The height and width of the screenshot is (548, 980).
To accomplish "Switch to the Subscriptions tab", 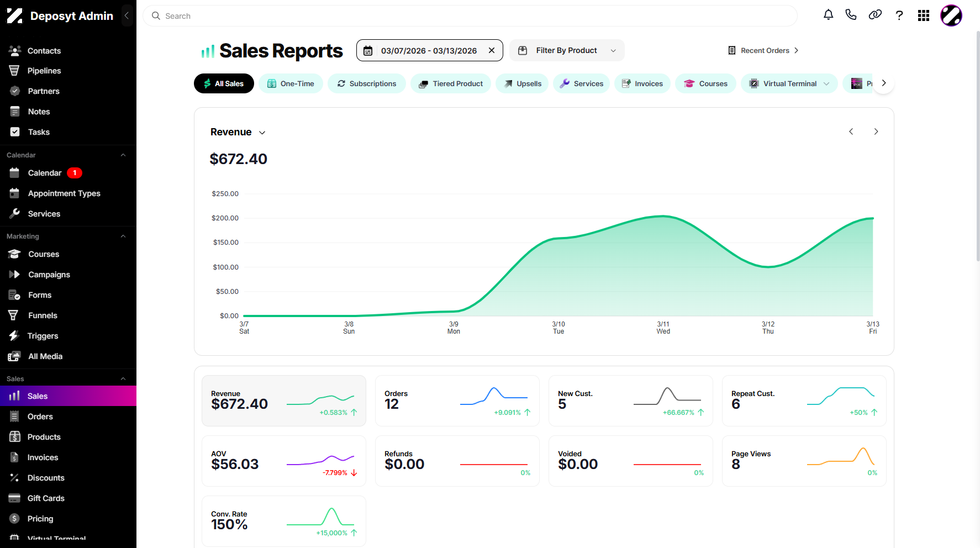I will tap(367, 83).
